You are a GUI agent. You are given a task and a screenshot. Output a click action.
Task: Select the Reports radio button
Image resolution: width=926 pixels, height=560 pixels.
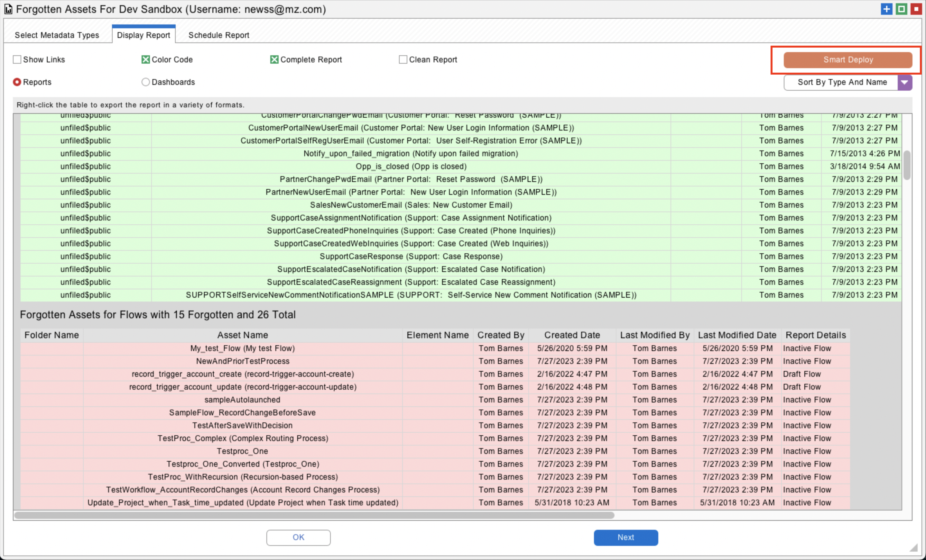(17, 82)
